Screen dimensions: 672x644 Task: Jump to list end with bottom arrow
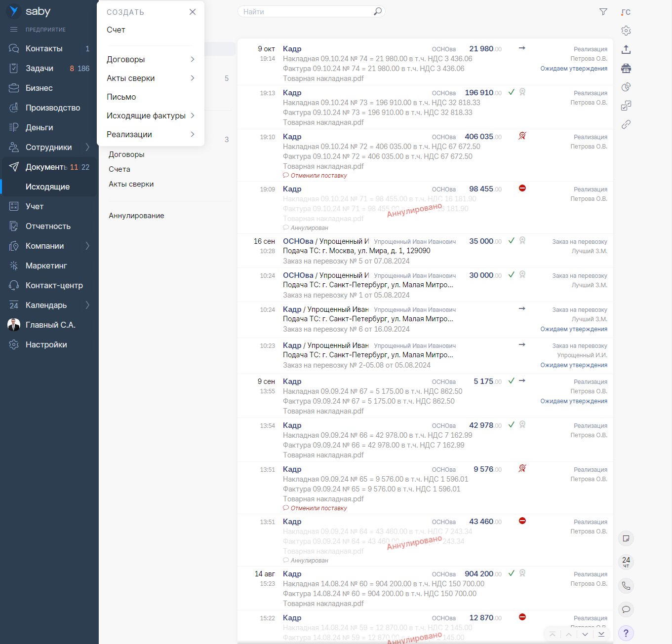pyautogui.click(x=601, y=634)
